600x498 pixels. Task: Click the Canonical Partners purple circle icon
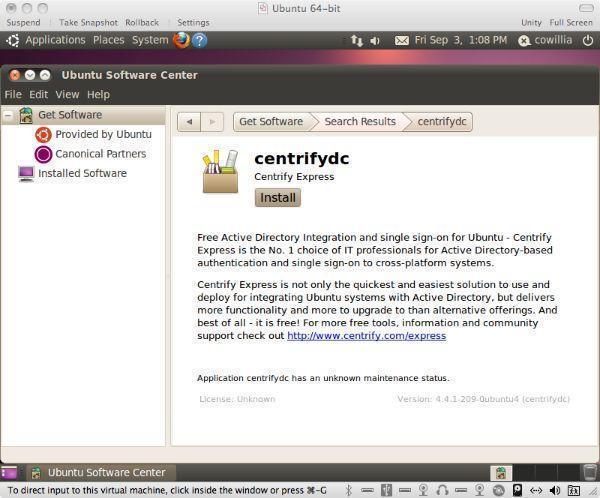click(x=43, y=154)
